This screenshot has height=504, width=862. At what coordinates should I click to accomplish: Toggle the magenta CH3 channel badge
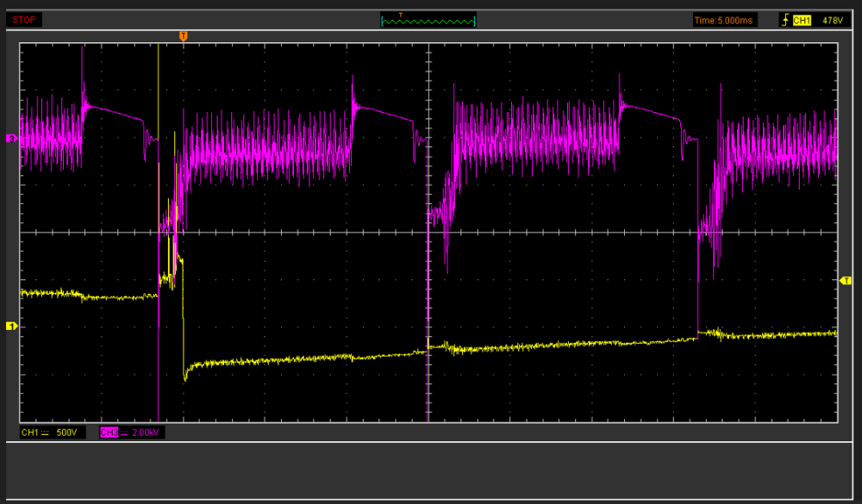coord(109,432)
